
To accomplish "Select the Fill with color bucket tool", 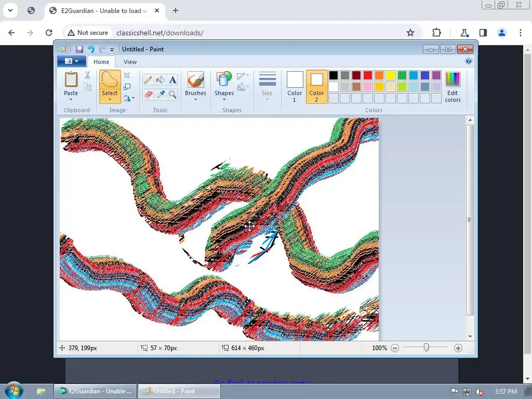I will coord(161,79).
